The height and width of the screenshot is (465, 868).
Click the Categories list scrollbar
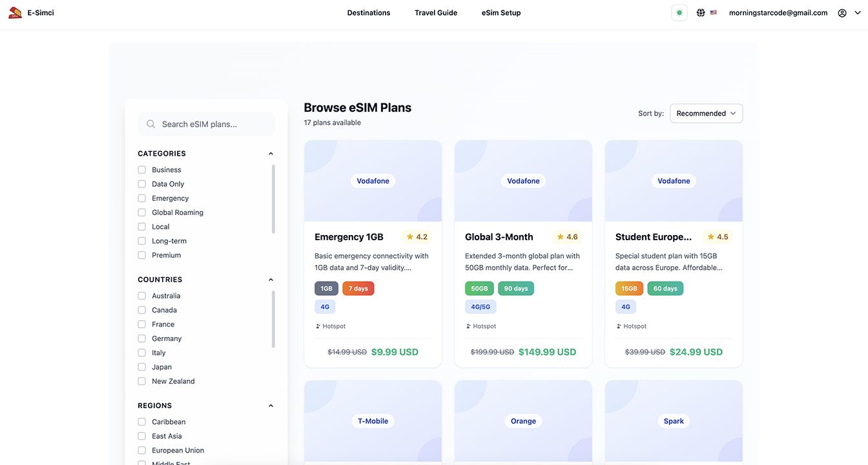273,199
